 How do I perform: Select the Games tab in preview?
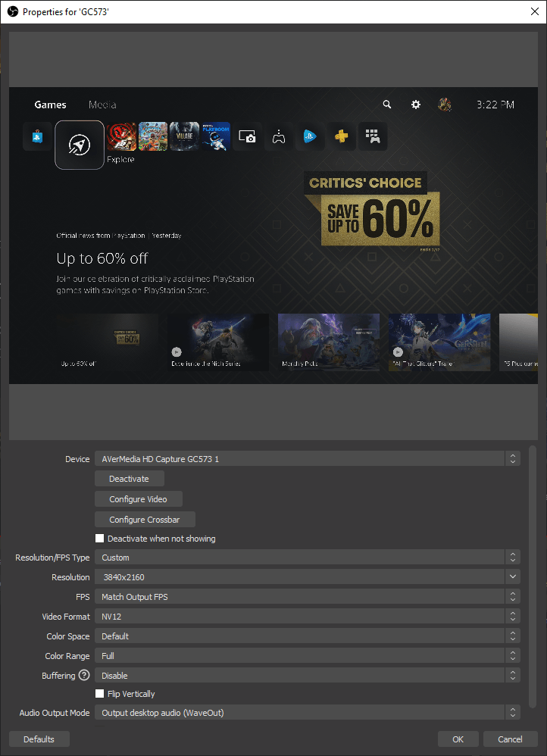(x=50, y=105)
